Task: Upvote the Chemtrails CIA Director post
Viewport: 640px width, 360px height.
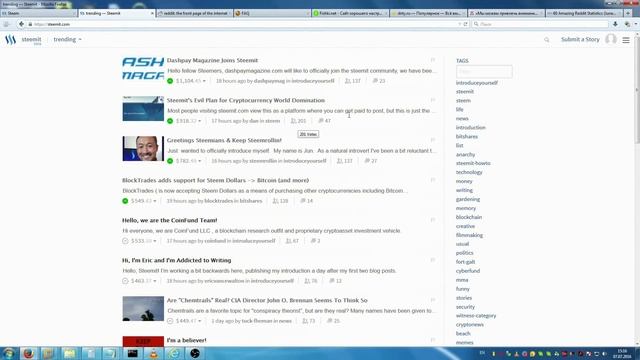Action: click(170, 321)
